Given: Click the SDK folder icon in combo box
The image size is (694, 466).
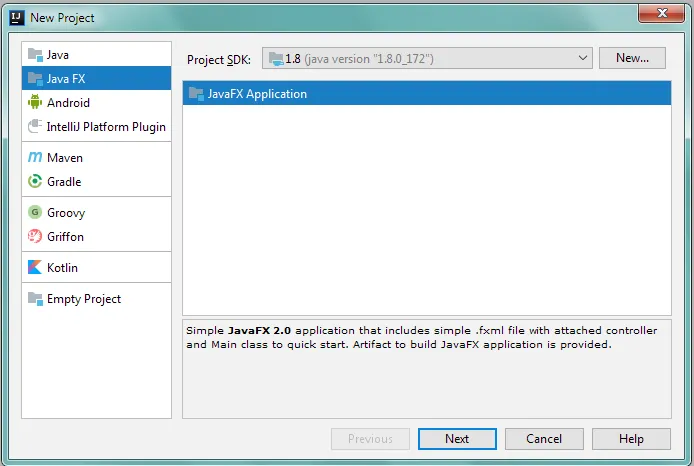Looking at the screenshot, I should click(x=276, y=58).
